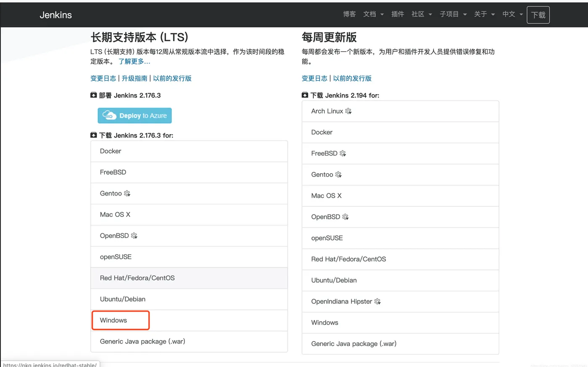The width and height of the screenshot is (588, 367).
Task: Select Ubuntu/Debian in the LTS 2.176.3 list
Action: pyautogui.click(x=189, y=299)
